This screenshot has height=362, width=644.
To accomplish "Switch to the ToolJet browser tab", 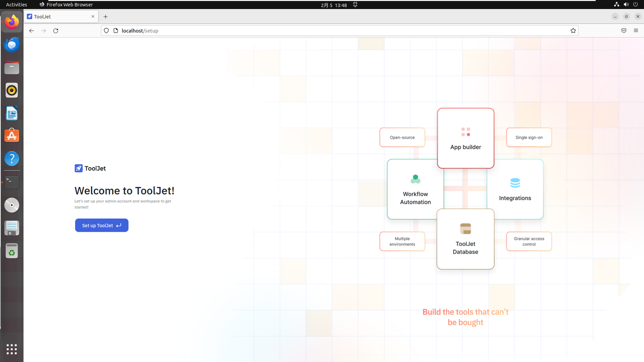I will coord(58,17).
